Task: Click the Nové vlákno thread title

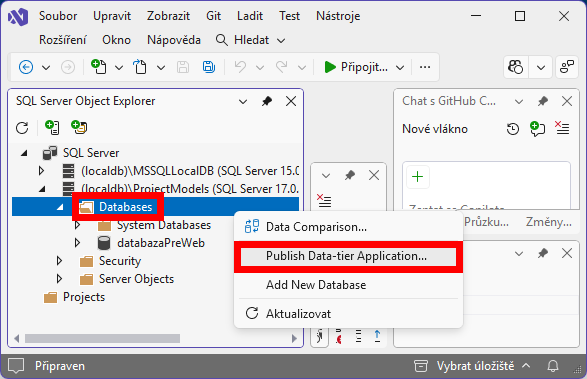Action: point(435,129)
